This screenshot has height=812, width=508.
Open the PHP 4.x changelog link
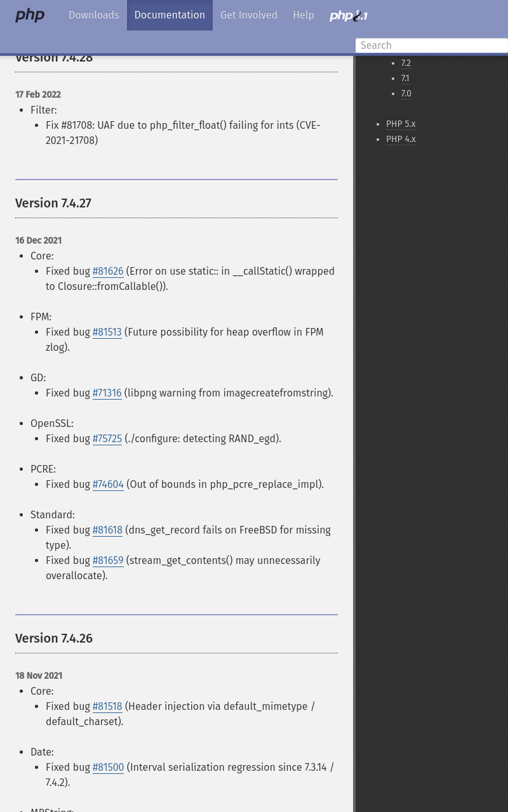click(401, 140)
